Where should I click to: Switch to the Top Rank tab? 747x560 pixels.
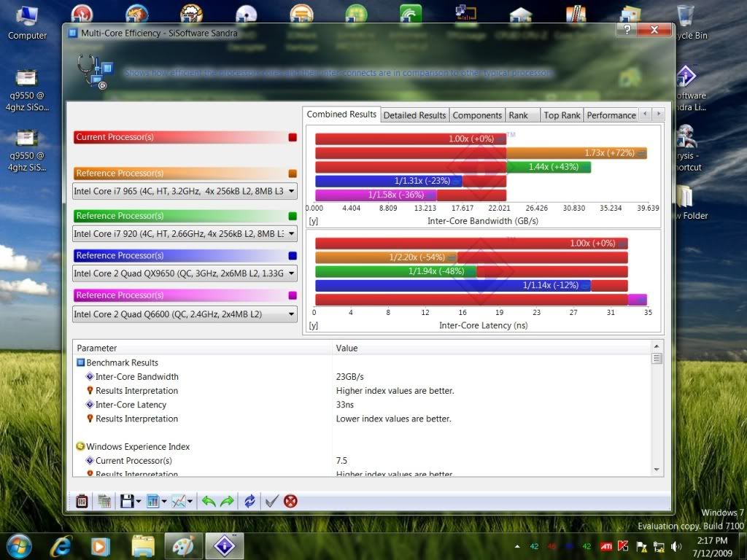click(x=562, y=115)
